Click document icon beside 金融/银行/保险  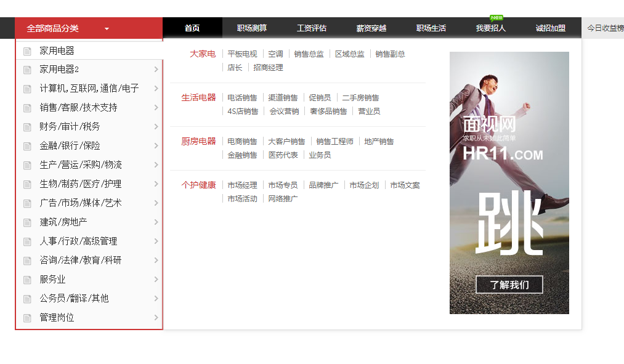[x=27, y=146]
